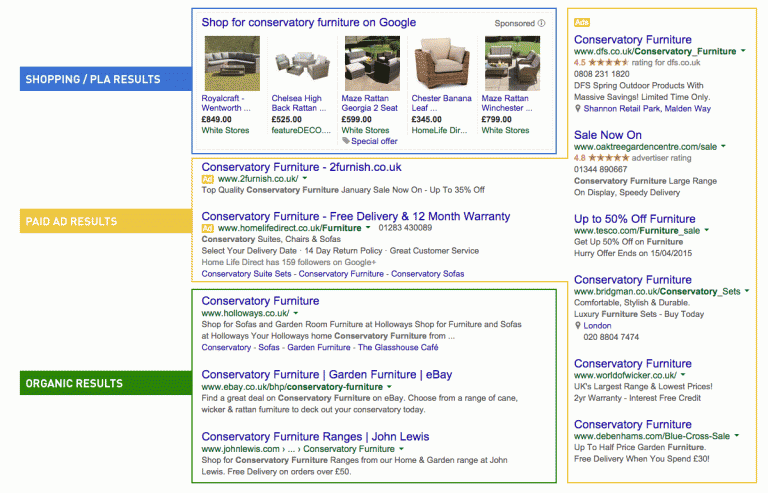Open Debenhams Conservatory Furniture sidebar ad
768x493 pixels.
coord(633,424)
